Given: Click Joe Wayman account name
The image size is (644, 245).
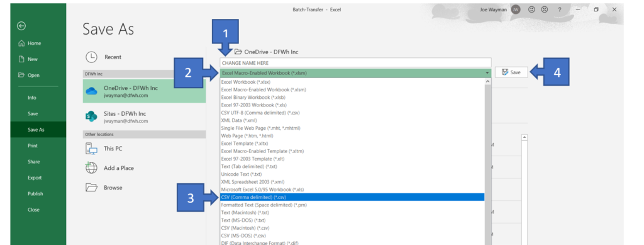Looking at the screenshot, I should coord(494,9).
